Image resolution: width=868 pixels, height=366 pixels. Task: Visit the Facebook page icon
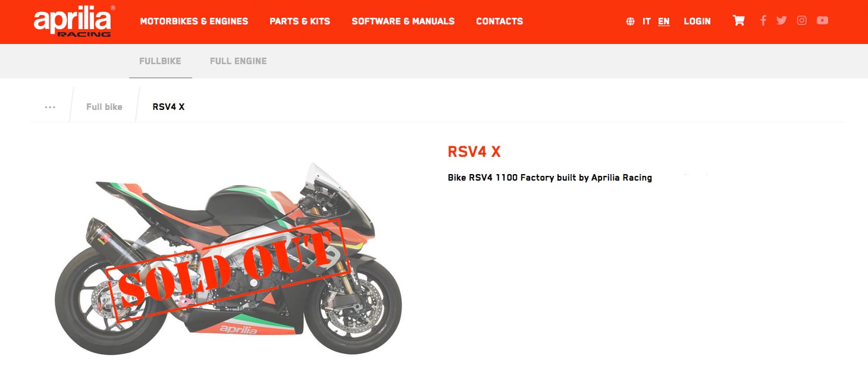[x=763, y=21]
